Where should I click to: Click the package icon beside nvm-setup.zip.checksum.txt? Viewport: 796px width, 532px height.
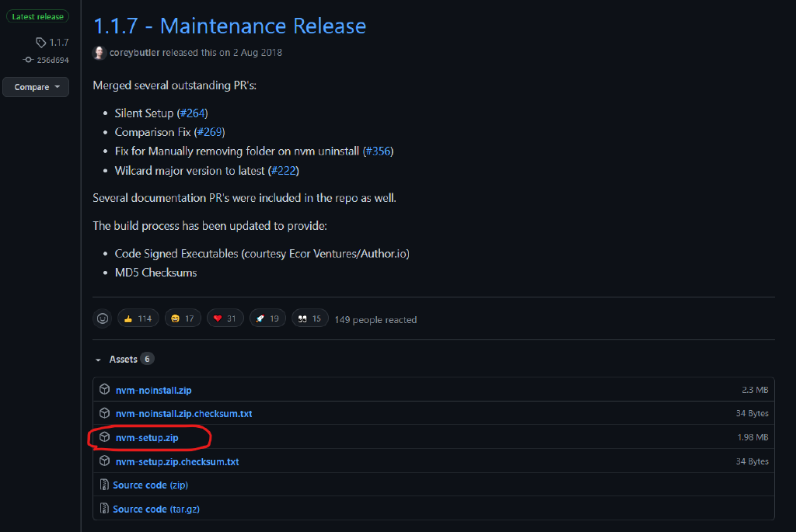104,461
